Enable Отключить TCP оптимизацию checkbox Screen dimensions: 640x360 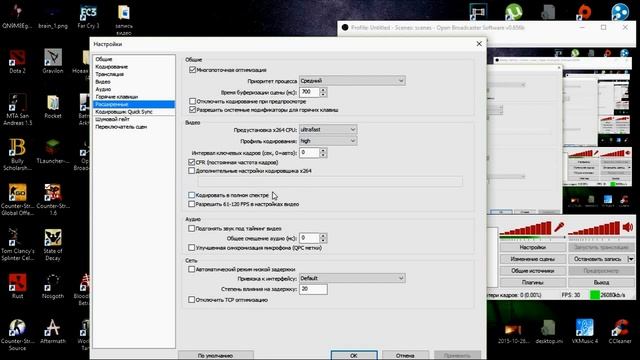coord(191,300)
